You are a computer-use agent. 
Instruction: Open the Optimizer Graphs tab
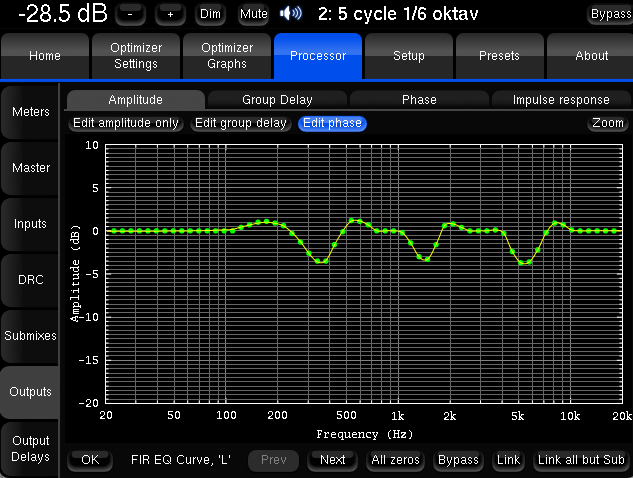227,56
